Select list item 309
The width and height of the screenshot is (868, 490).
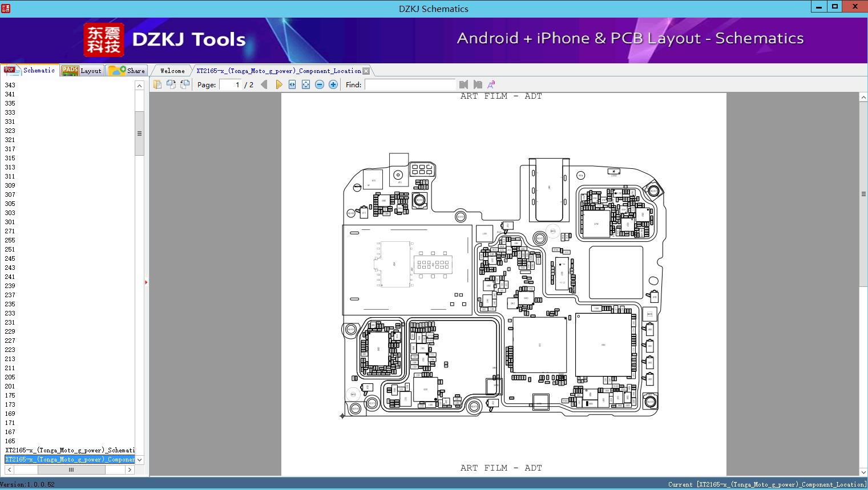tap(10, 185)
